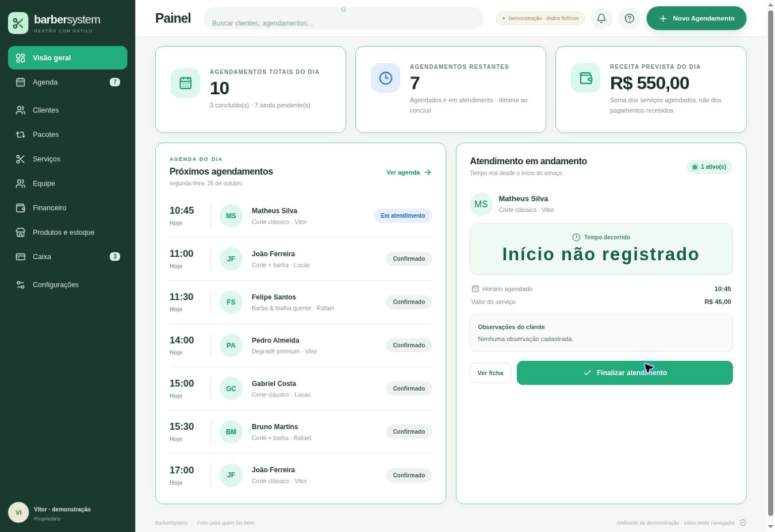Screen dimensions: 775x532
Task: Open Caixa in sidebar
Action: point(68,257)
